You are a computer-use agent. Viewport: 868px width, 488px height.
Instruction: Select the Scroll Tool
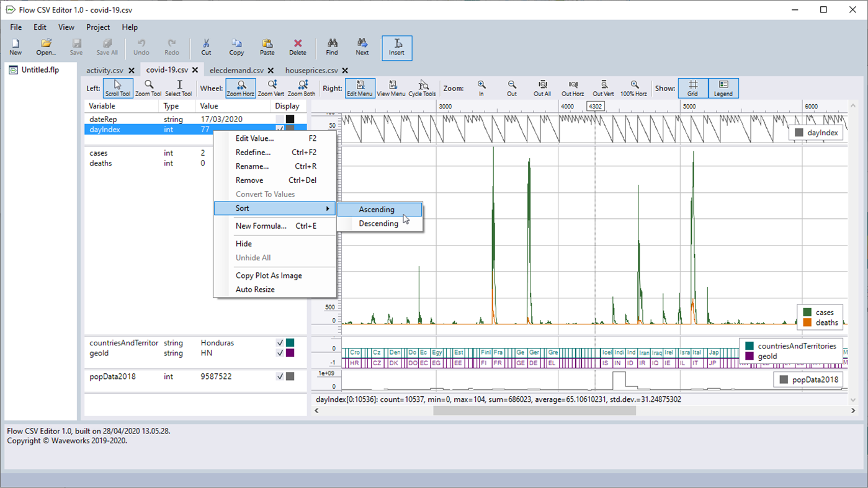coord(117,88)
